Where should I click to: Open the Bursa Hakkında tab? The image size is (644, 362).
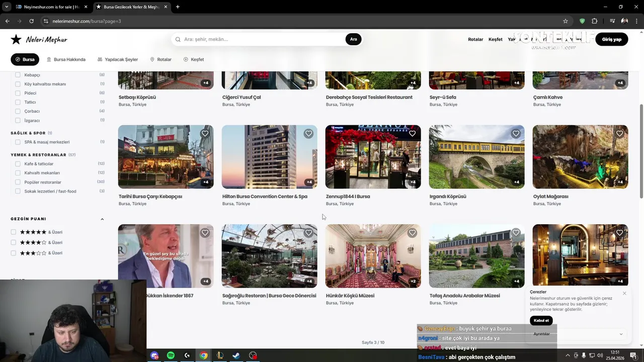pos(66,59)
